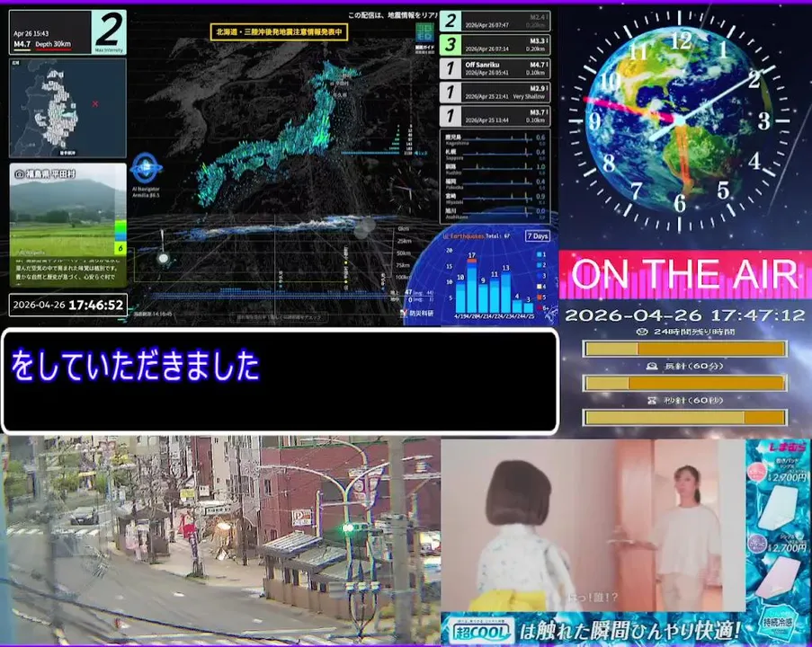812x647 pixels.
Task: Click the 防災科研 logo near the chart
Action: pyautogui.click(x=417, y=313)
